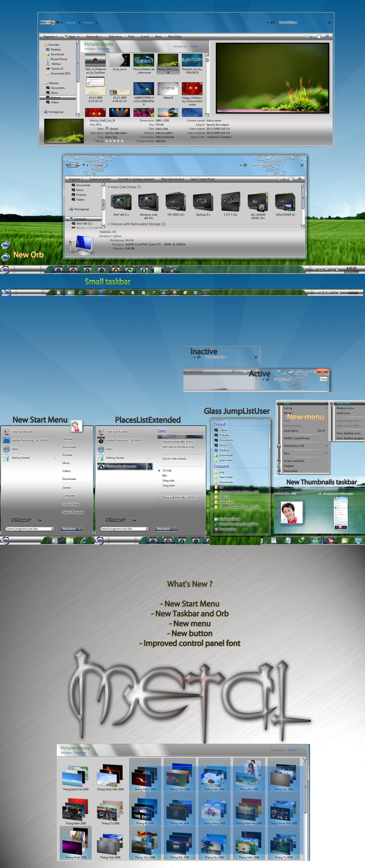Click Slide show in Pictures toolbar
This screenshot has height=868, width=365.
(115, 36)
